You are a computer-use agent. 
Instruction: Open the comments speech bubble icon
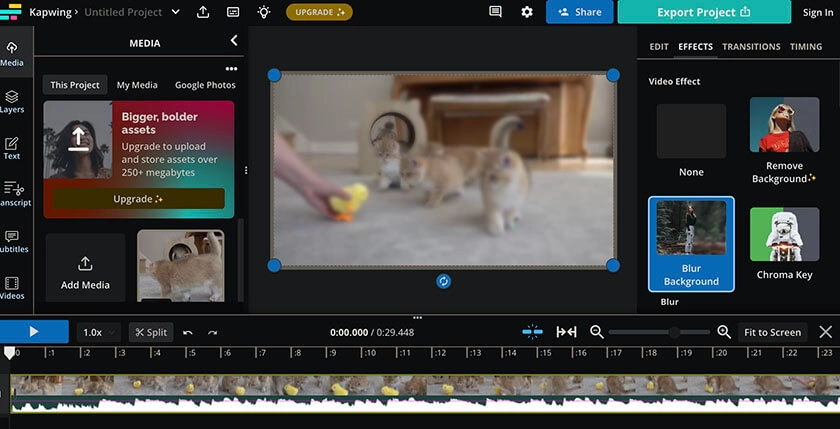[x=495, y=12]
